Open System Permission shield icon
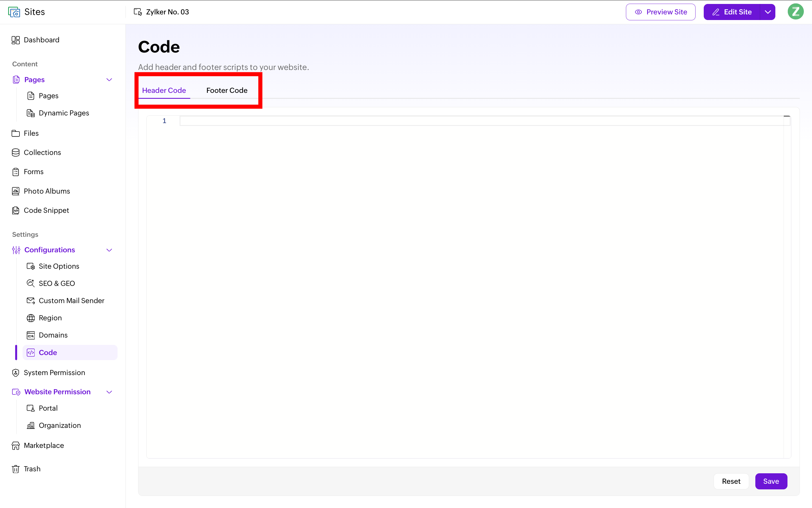Viewport: 812px width, 508px height. click(x=16, y=373)
